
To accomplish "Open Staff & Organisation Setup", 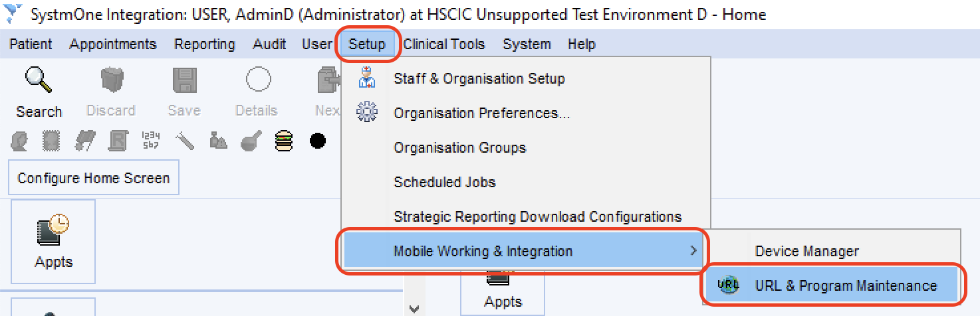I will 479,78.
